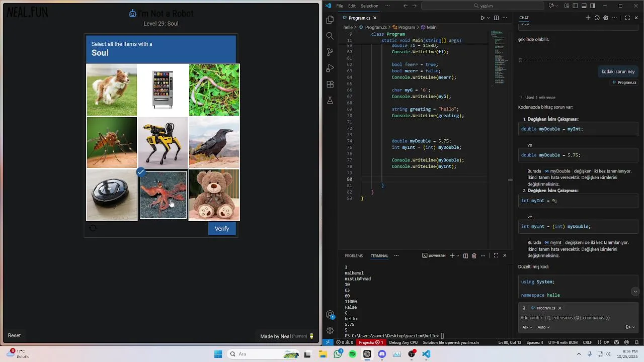Select the yellow robot dog image
The height and width of the screenshot is (362, 644).
tap(163, 142)
